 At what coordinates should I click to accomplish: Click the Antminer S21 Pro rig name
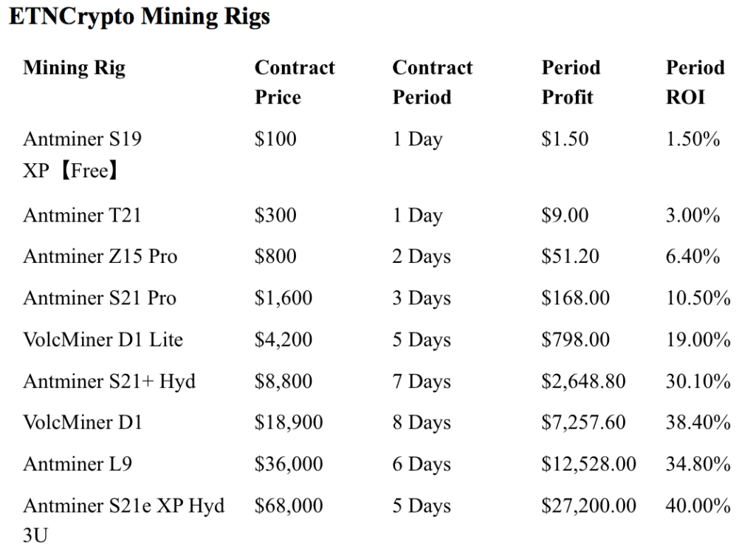coord(100,298)
